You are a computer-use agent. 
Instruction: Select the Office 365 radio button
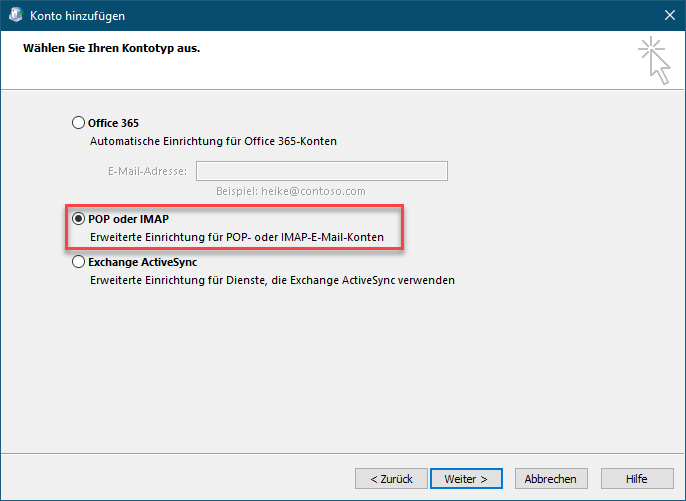coord(78,123)
